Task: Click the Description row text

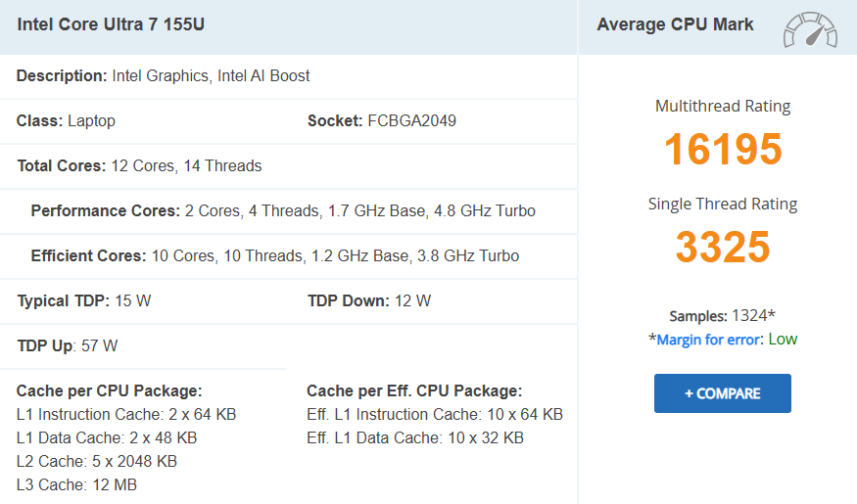Action: 164,75
